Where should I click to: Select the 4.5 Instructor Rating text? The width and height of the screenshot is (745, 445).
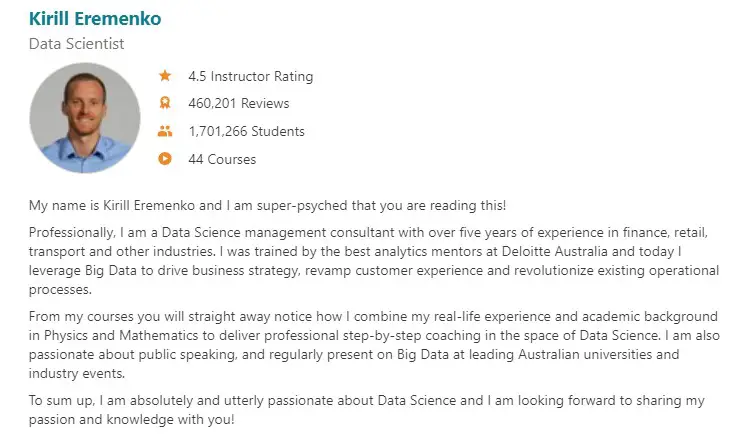tap(250, 76)
